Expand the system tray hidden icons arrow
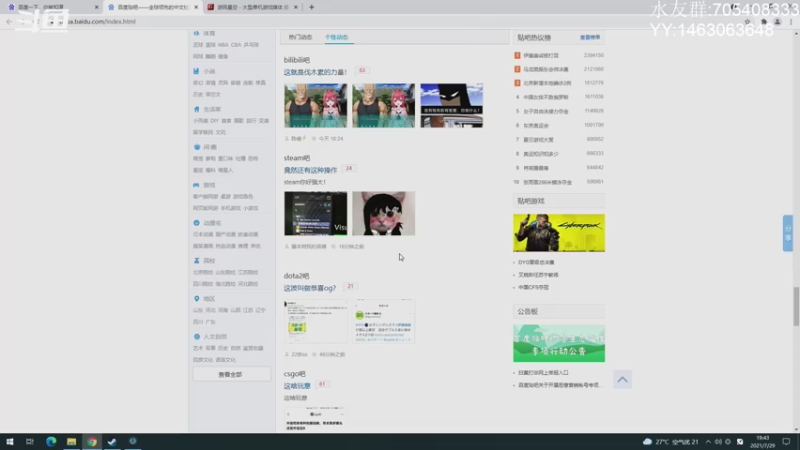The height and width of the screenshot is (450, 800). click(708, 442)
